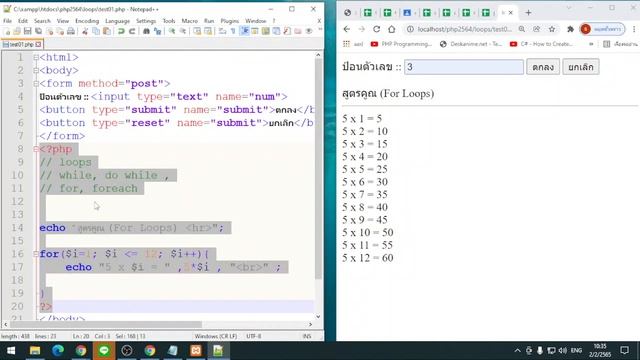Viewport: 640px width, 360px height.
Task: Open the C# - How to Create bookmark
Action: tap(541, 44)
